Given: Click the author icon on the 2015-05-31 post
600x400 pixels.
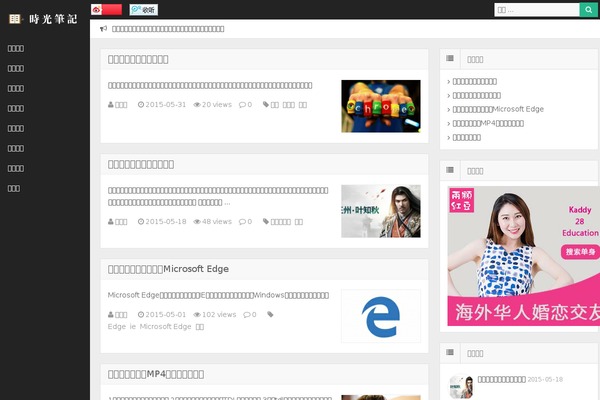Looking at the screenshot, I should 111,104.
